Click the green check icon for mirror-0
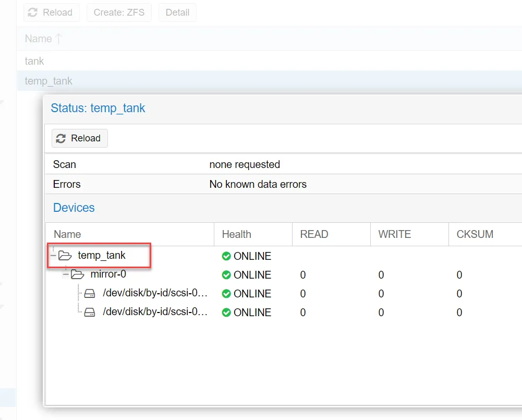 [226, 275]
